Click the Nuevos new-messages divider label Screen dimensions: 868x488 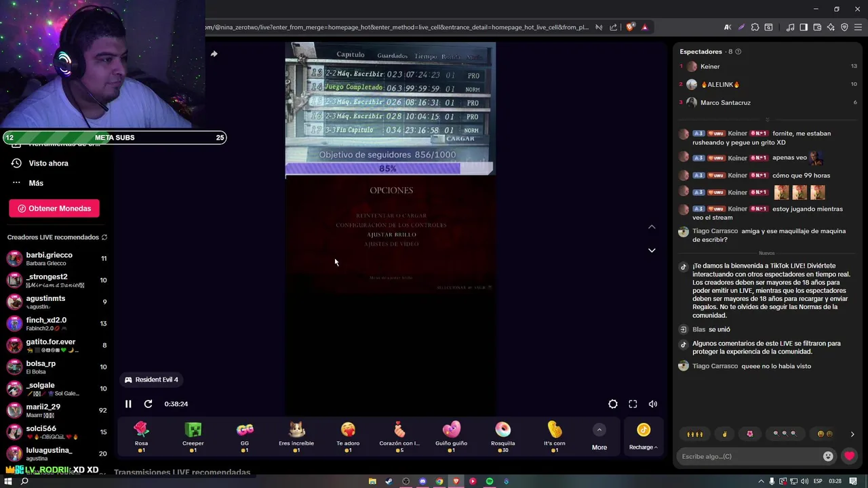pyautogui.click(x=767, y=253)
